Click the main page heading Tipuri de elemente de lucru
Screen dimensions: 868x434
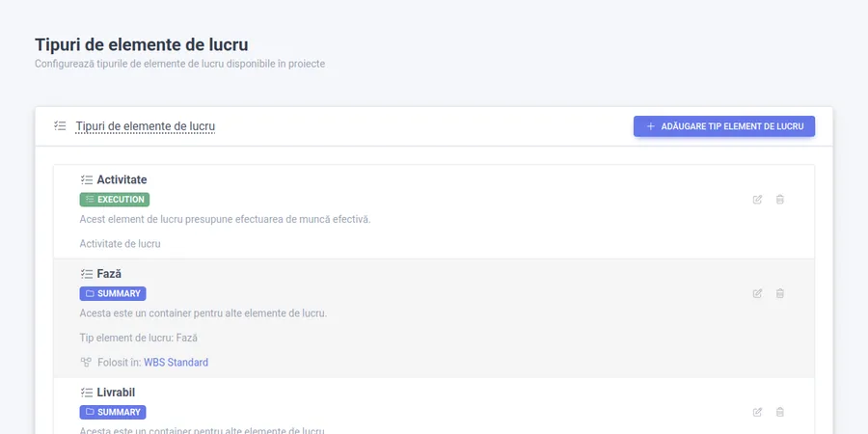141,44
